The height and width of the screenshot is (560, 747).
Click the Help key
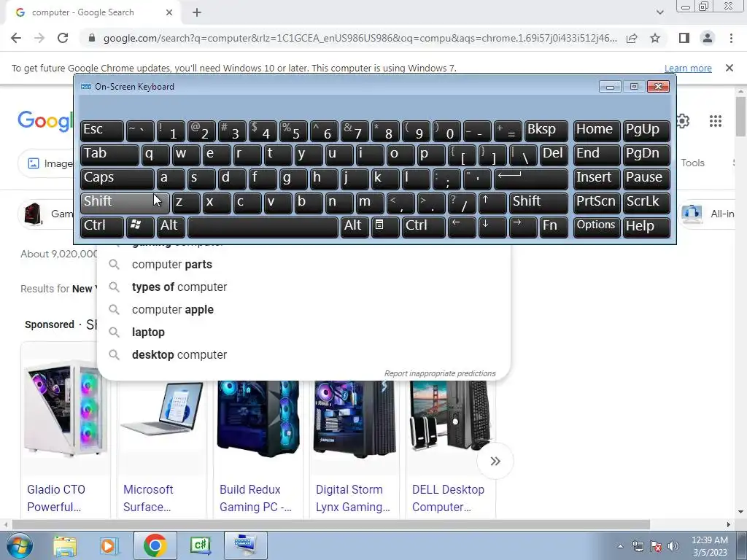646,227
